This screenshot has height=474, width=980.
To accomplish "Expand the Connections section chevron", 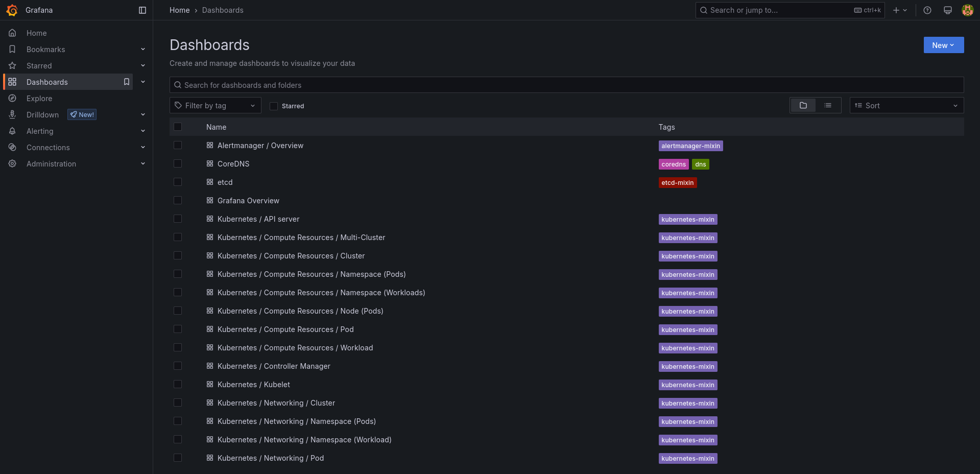I will point(143,147).
